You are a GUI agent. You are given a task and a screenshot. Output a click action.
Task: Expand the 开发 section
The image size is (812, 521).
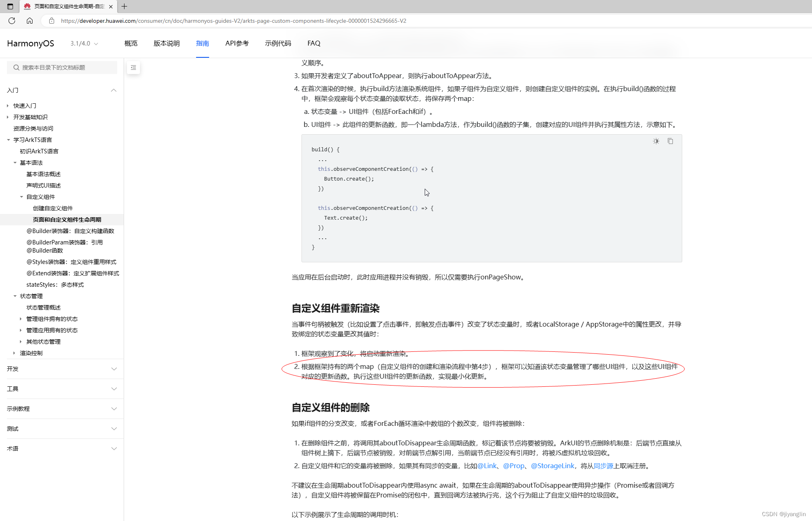[x=114, y=369]
